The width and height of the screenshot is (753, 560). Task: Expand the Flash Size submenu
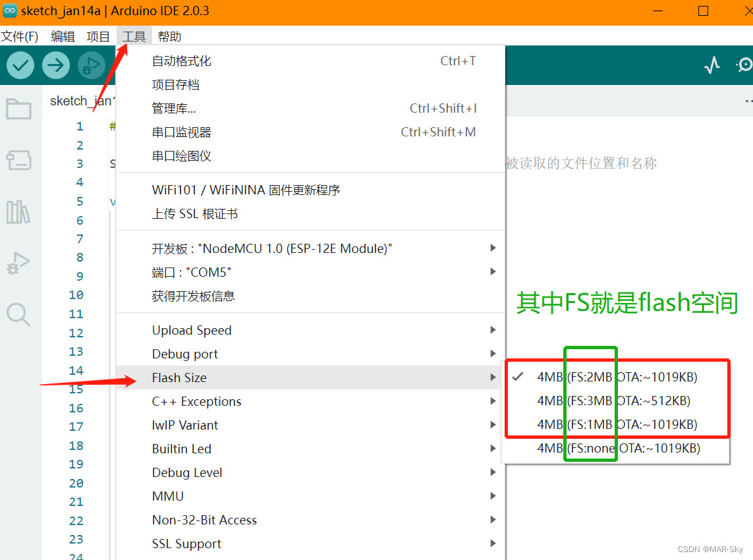[x=311, y=378]
